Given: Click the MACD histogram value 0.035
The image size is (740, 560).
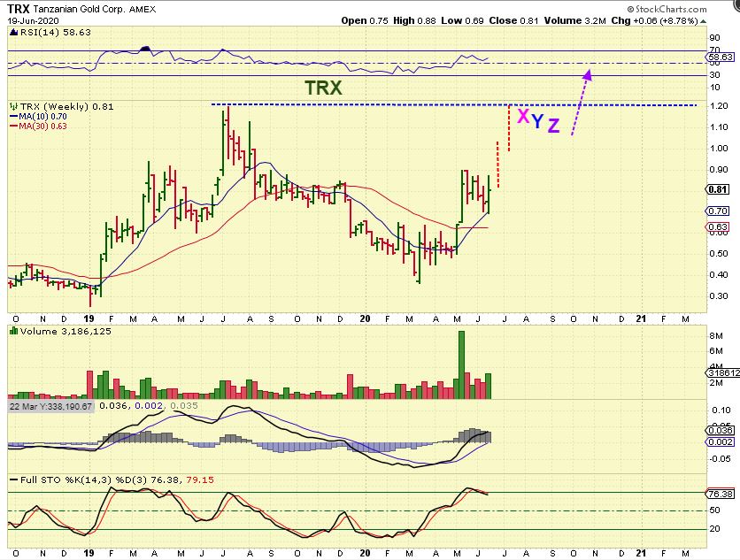Looking at the screenshot, I should [184, 406].
